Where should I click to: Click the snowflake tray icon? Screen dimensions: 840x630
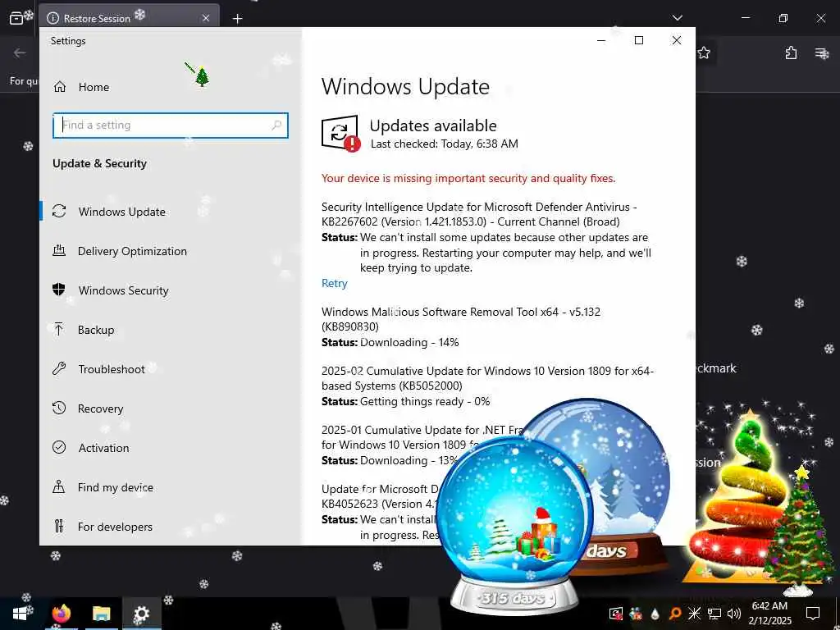[694, 614]
